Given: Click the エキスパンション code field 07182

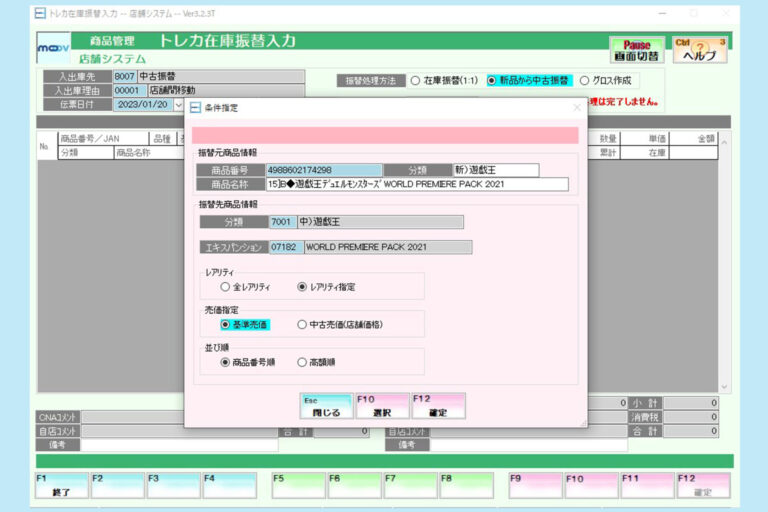Looking at the screenshot, I should click(286, 247).
